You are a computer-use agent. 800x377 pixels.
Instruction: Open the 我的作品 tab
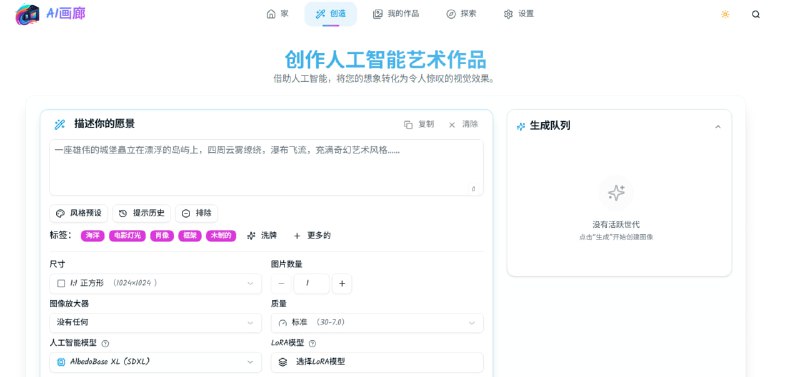click(x=396, y=14)
